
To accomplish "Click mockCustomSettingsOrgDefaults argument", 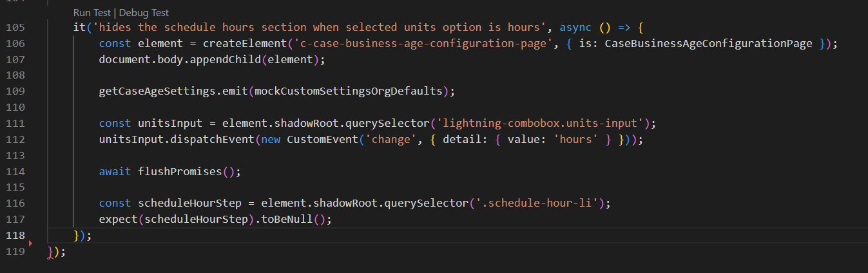I will click(349, 91).
